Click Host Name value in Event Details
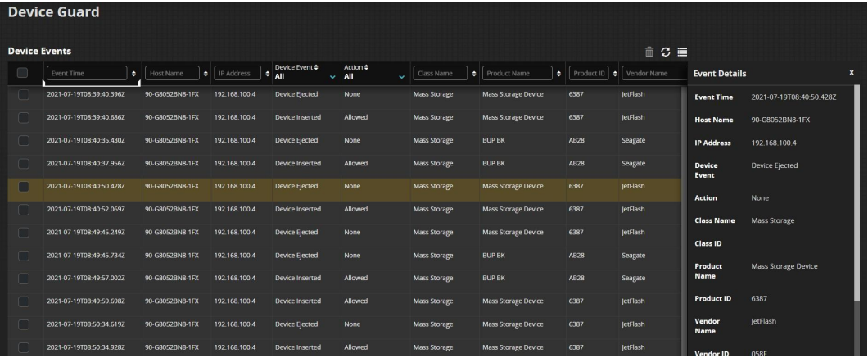This screenshot has height=358, width=868. pos(780,120)
